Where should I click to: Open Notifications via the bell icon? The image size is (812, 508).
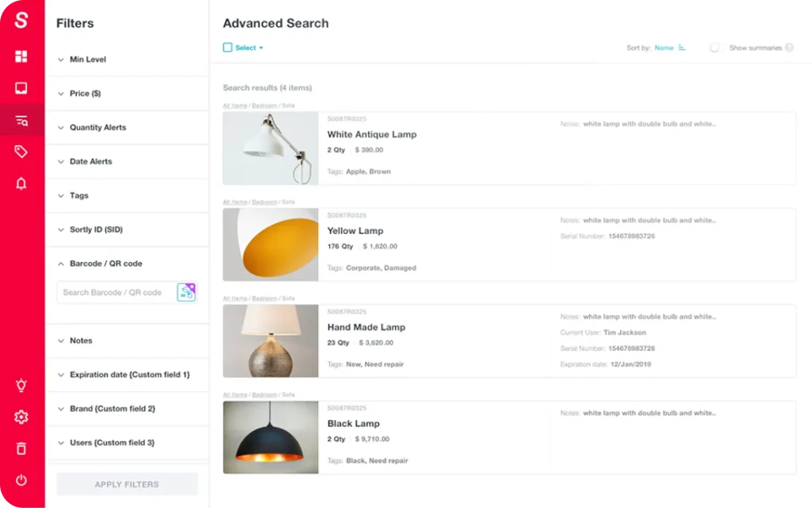tap(21, 183)
